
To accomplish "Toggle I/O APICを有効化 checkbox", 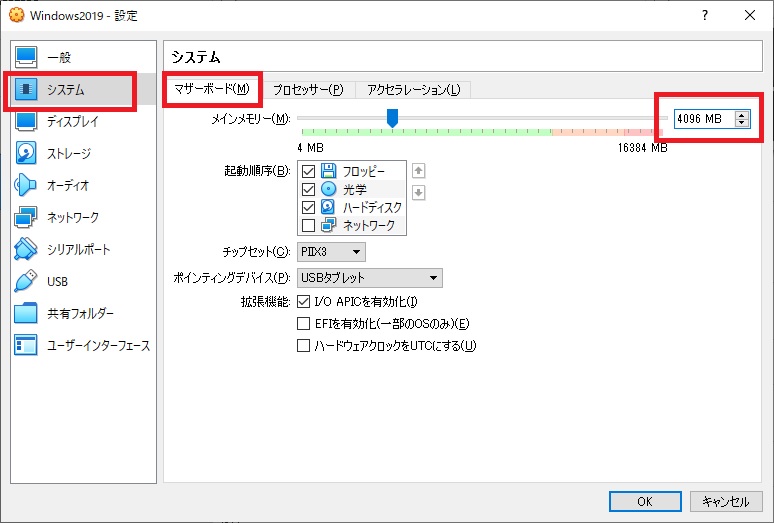I will (303, 301).
